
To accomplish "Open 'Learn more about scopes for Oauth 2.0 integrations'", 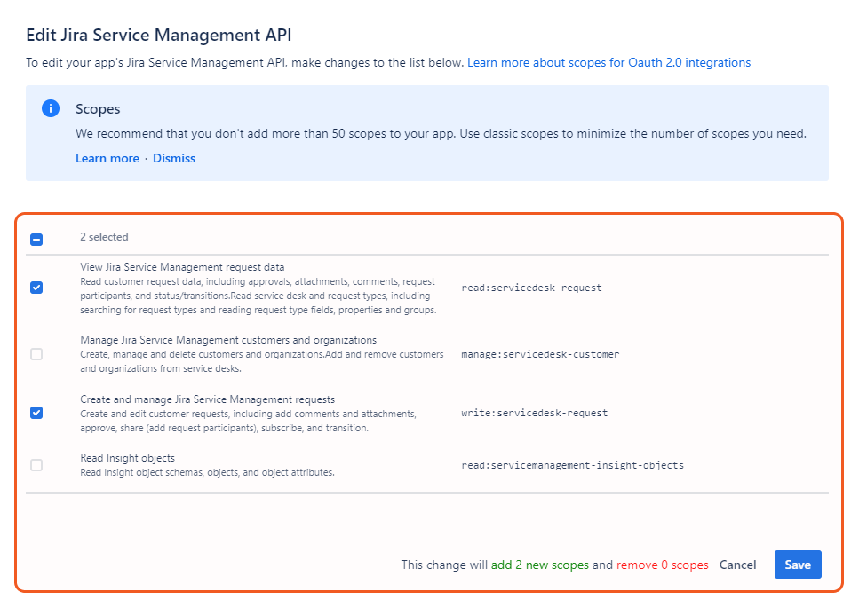I will pyautogui.click(x=608, y=62).
